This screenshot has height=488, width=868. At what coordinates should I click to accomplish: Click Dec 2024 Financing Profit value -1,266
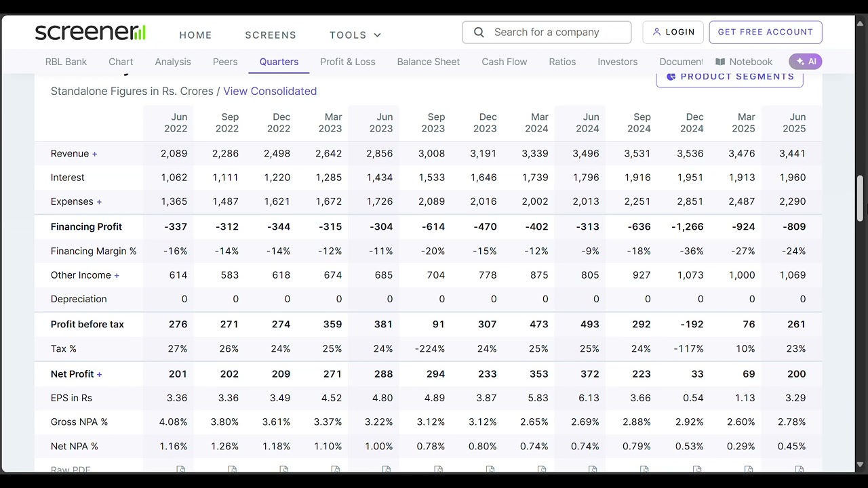point(688,226)
